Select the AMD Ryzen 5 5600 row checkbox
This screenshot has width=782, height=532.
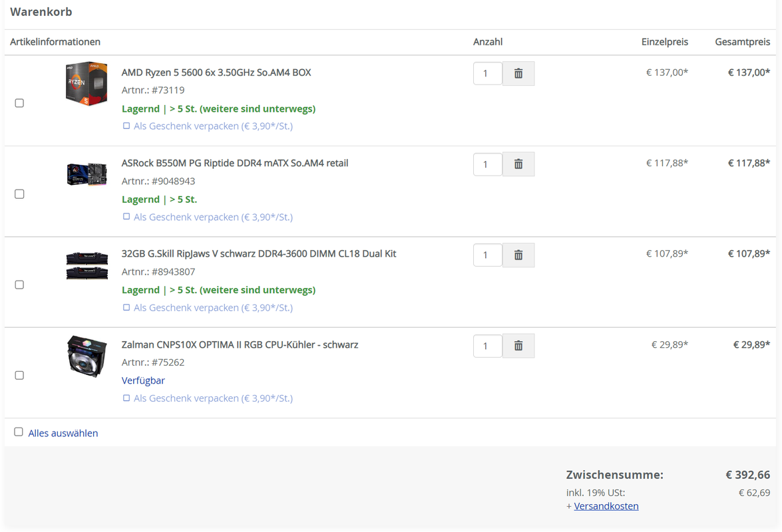(19, 103)
